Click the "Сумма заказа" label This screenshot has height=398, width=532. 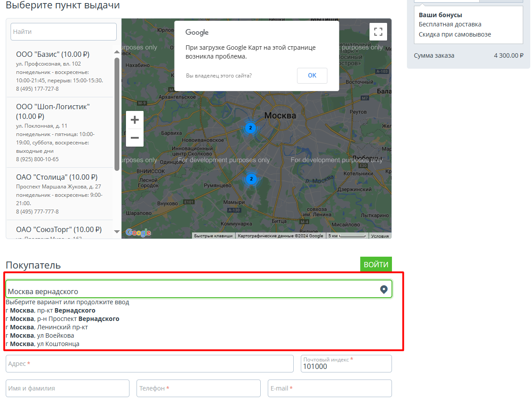(434, 55)
